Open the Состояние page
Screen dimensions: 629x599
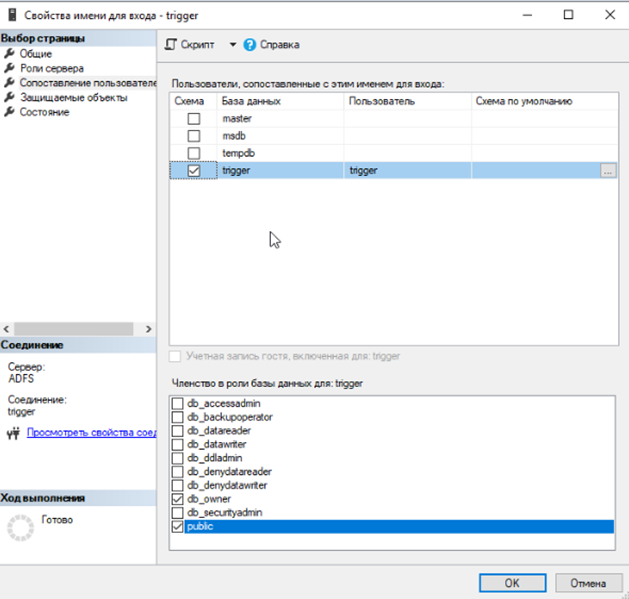pos(44,112)
